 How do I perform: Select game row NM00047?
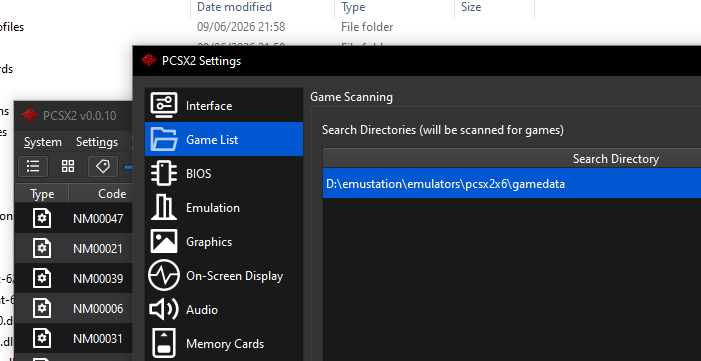click(74, 218)
